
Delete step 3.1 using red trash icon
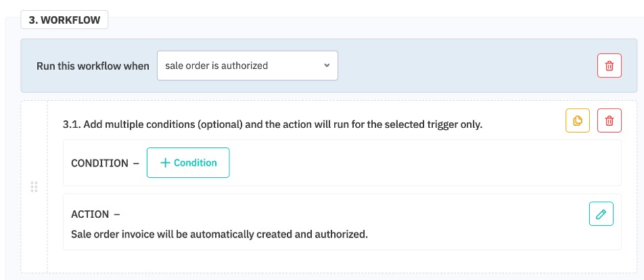click(x=609, y=120)
